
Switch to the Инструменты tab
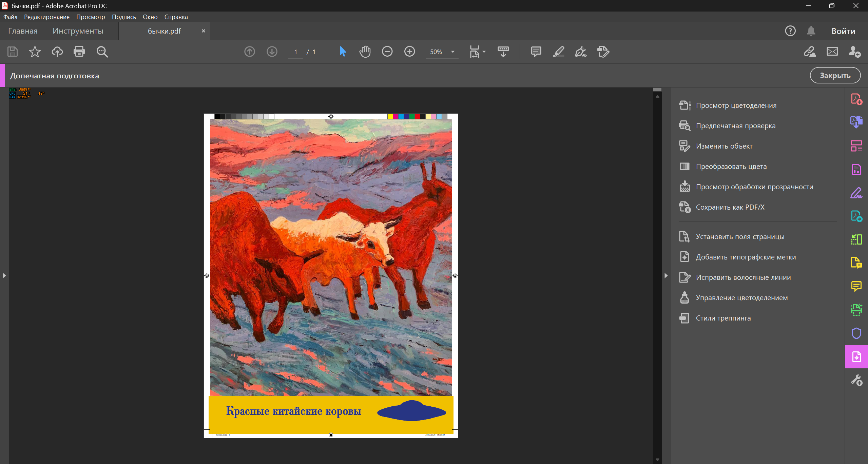point(78,31)
